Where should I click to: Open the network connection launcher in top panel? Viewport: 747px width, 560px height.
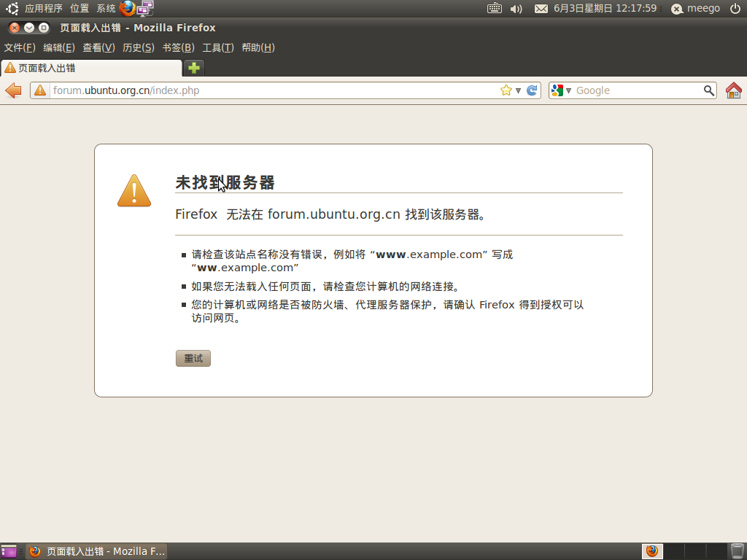145,8
